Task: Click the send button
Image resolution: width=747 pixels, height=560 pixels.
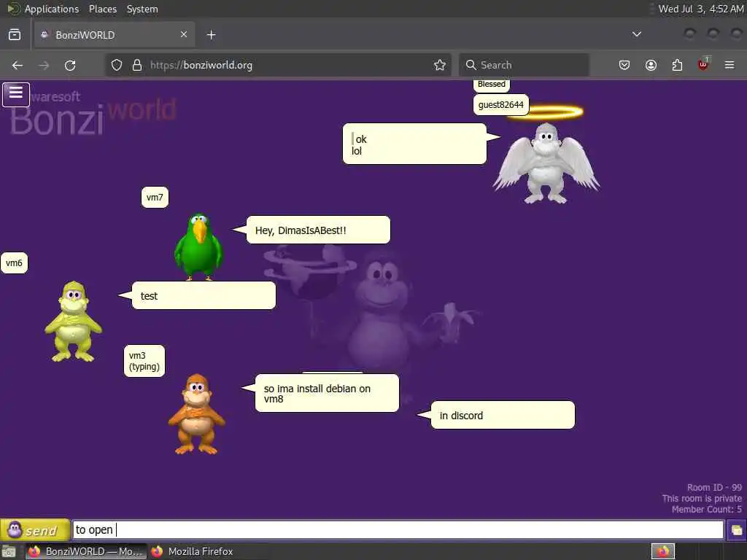Action: pyautogui.click(x=35, y=529)
